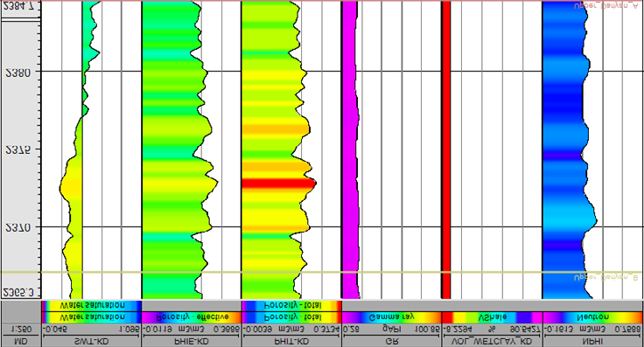Click the SWT_KD minimum scale value -0.045
The height and width of the screenshot is (347, 644).
(x=55, y=330)
